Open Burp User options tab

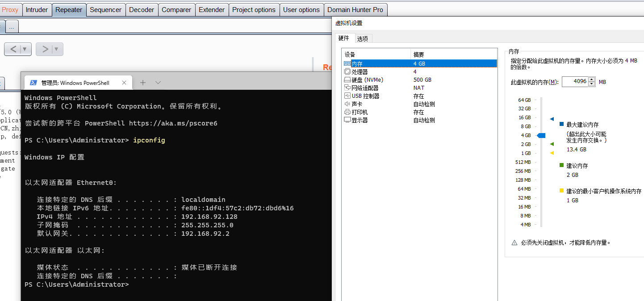coord(301,10)
